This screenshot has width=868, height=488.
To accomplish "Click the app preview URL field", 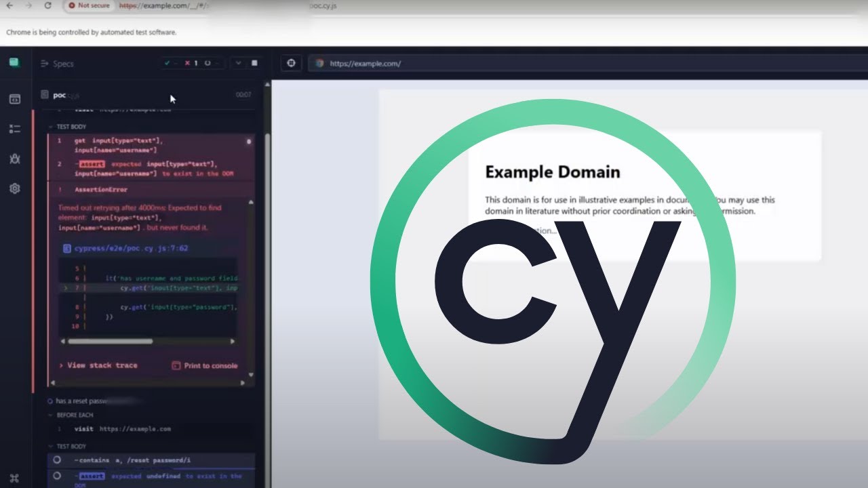I will (587, 63).
